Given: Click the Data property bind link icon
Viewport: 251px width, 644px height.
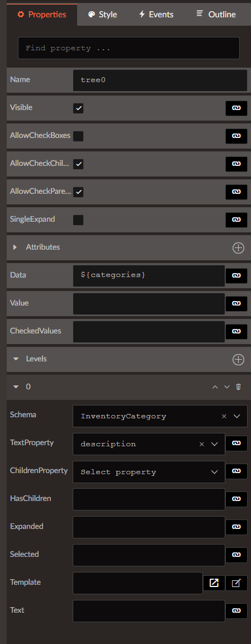Looking at the screenshot, I should 236,275.
